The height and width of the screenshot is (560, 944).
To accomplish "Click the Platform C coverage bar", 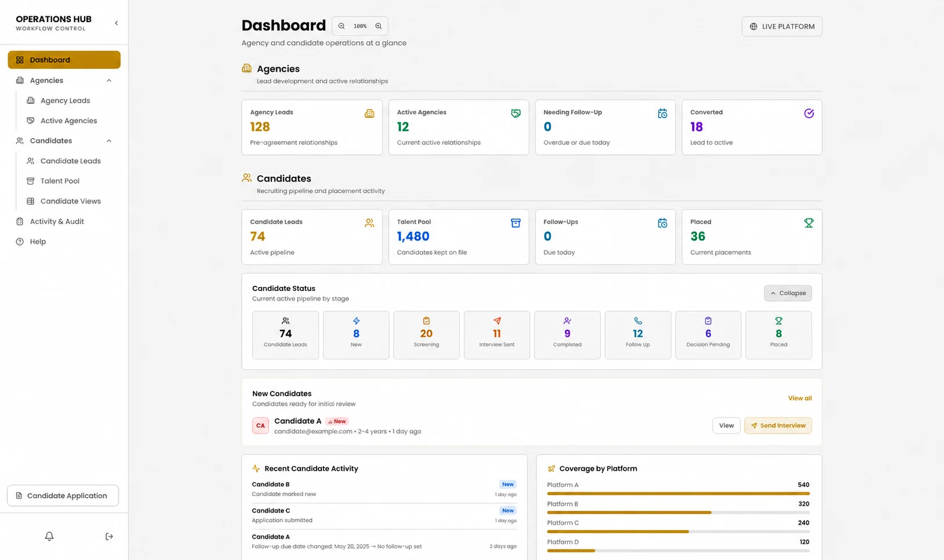I will pos(678,532).
